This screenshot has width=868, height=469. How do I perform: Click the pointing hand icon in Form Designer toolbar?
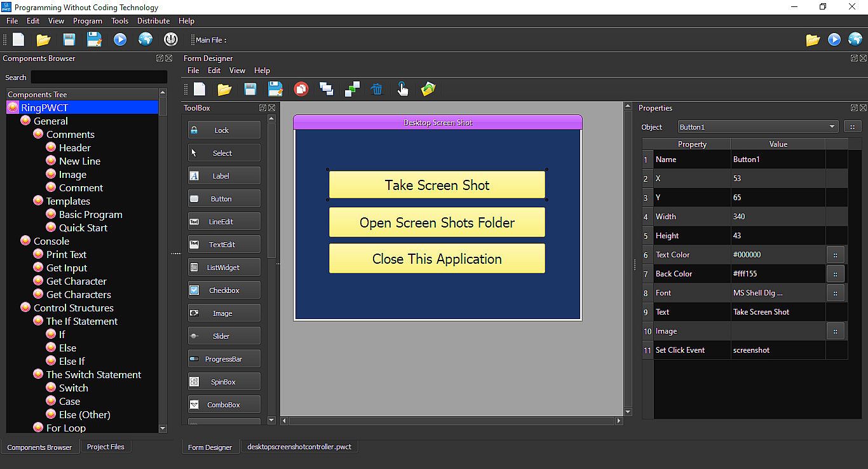(x=402, y=89)
